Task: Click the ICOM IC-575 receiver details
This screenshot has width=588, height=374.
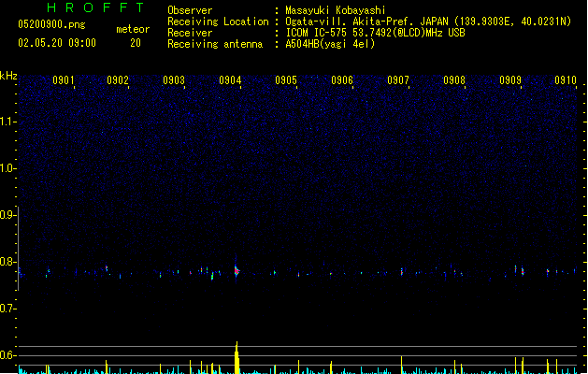Action: 376,33
